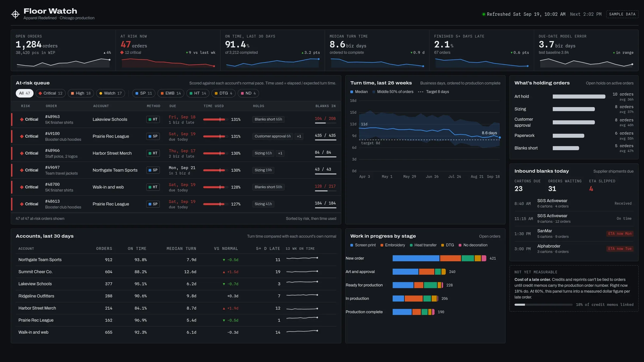Click the 8.6 days endpoint on chart
644x362 pixels.
pyautogui.click(x=500, y=138)
